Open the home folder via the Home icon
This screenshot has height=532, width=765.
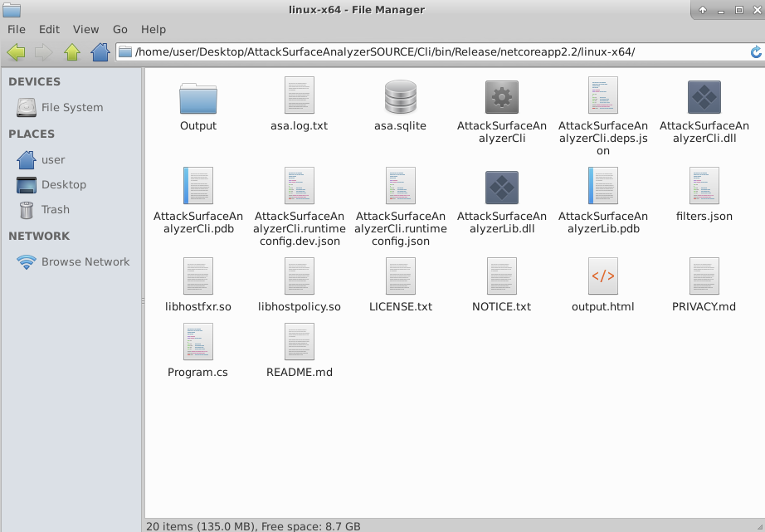(99, 52)
